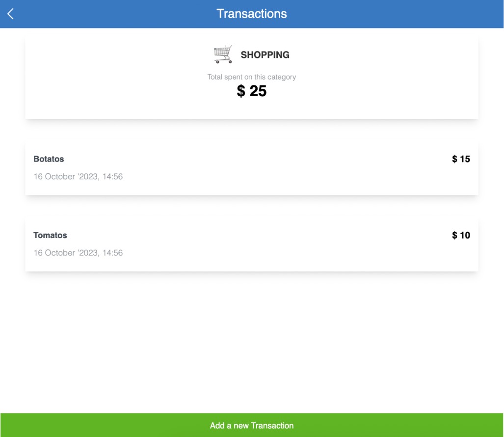
Task: Click the $ 15 amount for Botatos
Action: (x=461, y=159)
